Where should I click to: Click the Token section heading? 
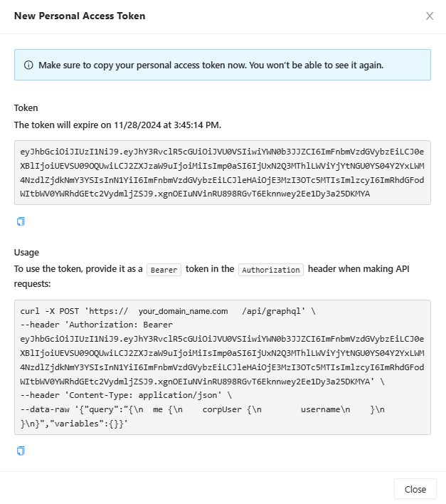(26, 107)
